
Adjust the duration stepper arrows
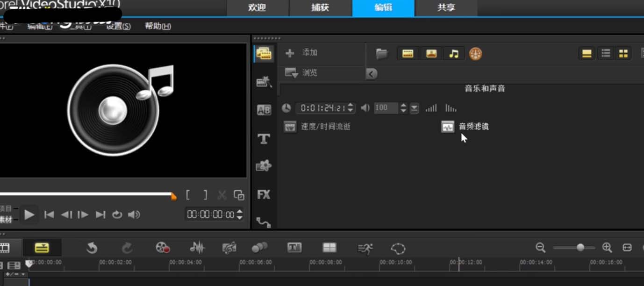(x=351, y=108)
